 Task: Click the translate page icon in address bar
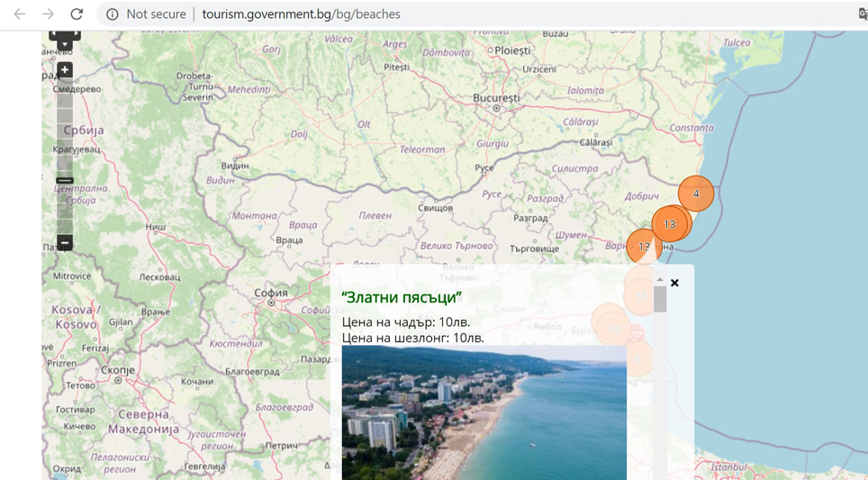pos(863,14)
